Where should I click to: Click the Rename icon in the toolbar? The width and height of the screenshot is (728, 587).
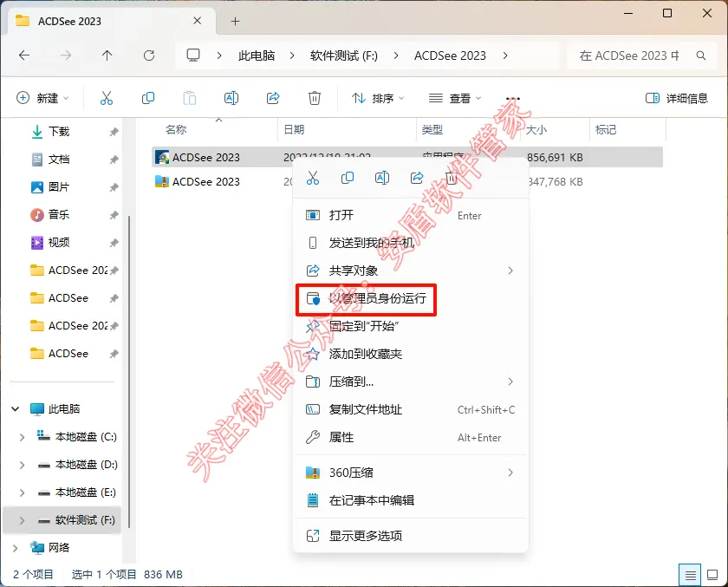(x=231, y=98)
